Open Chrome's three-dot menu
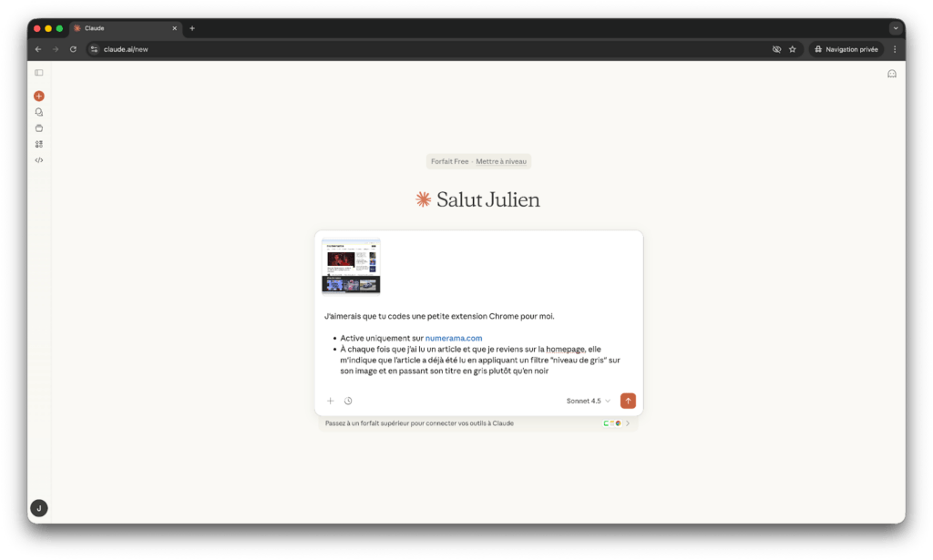This screenshot has width=933, height=560. coord(895,49)
